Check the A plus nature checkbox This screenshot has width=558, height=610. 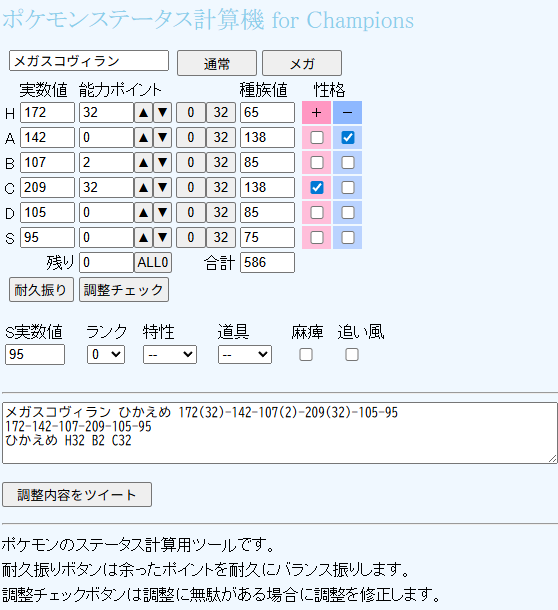[317, 137]
